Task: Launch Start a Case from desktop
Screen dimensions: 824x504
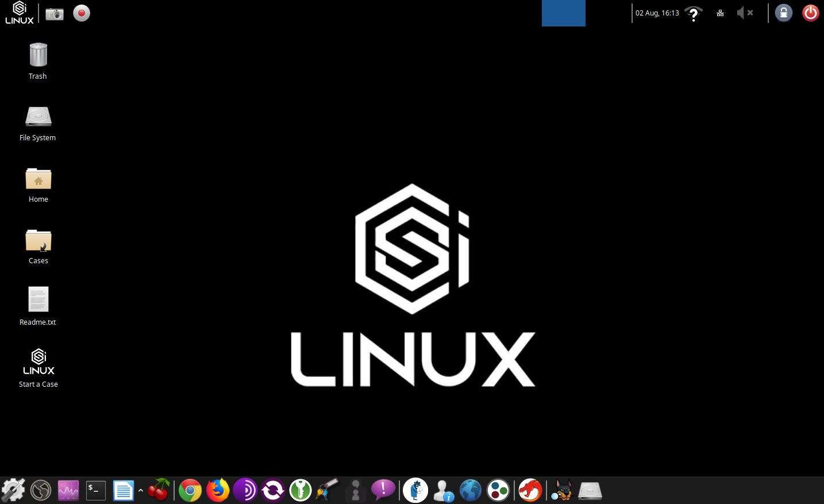Action: tap(38, 368)
